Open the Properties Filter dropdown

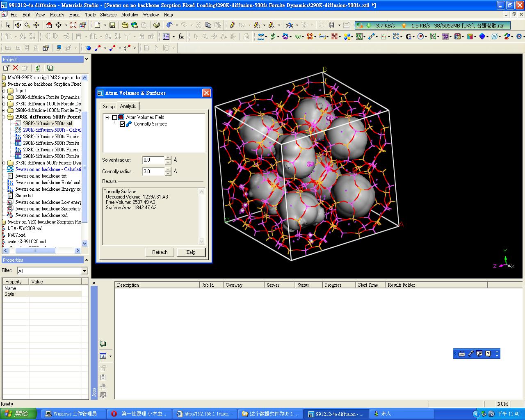(84, 271)
